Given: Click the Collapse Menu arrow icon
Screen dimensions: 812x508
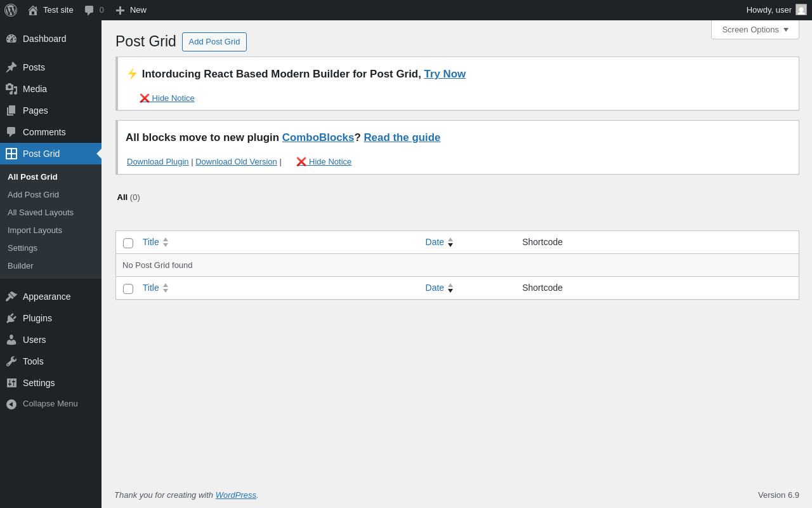Looking at the screenshot, I should click(11, 404).
